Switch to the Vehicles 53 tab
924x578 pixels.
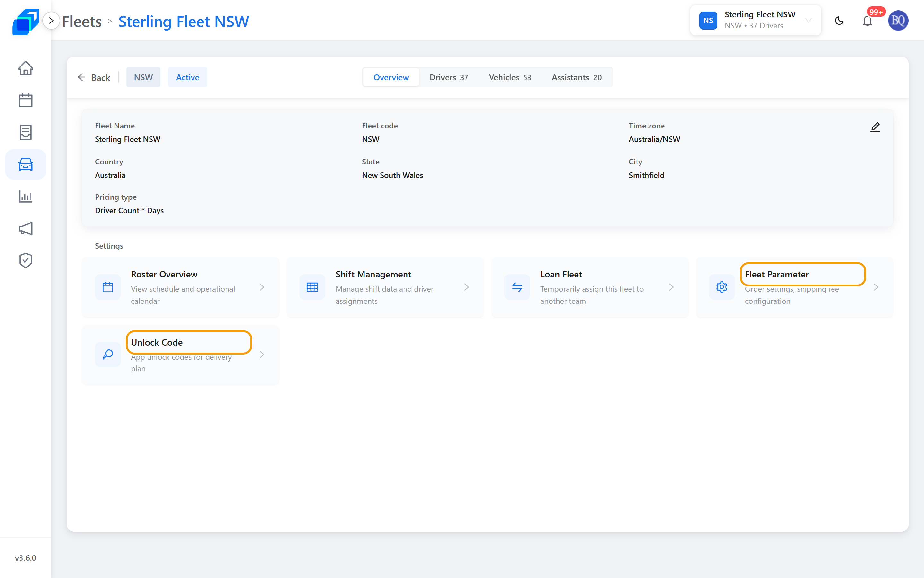(x=510, y=77)
